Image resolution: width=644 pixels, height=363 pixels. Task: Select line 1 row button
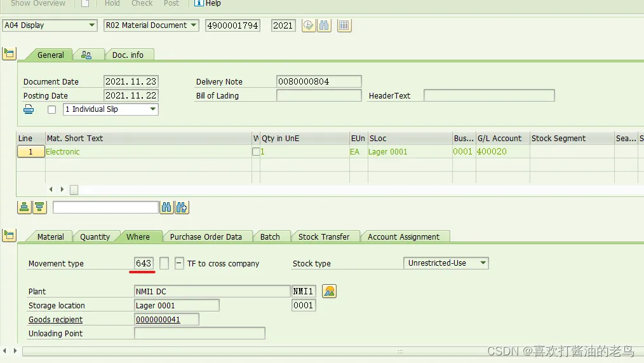click(31, 152)
